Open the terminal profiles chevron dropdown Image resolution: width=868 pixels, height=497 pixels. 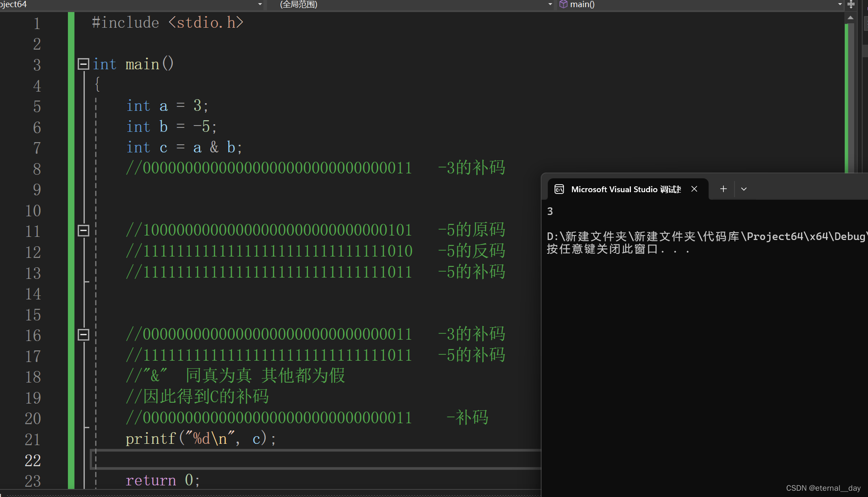click(x=744, y=189)
